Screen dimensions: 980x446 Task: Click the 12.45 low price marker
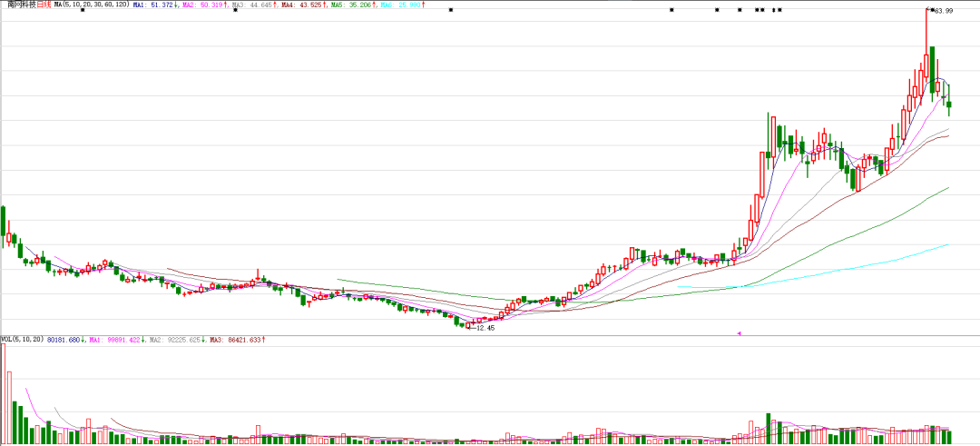[x=485, y=328]
